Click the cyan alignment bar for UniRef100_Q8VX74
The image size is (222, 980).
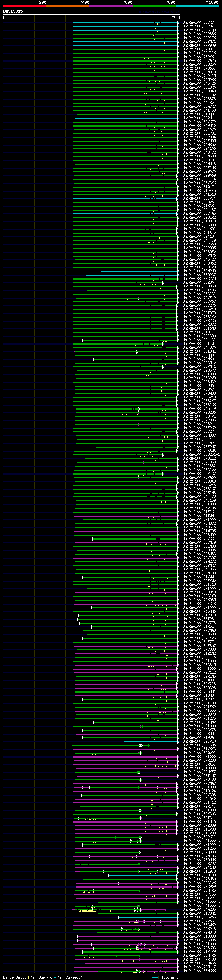126,23
